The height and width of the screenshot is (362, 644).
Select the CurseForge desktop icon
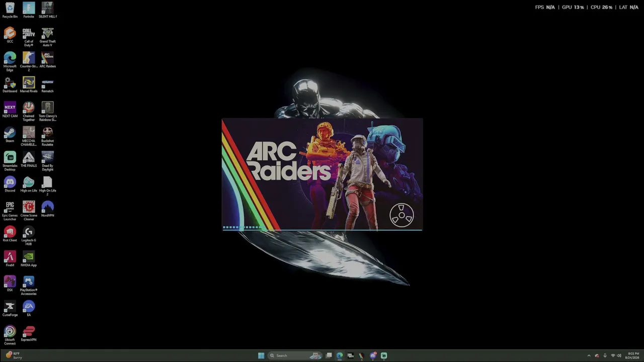click(10, 309)
